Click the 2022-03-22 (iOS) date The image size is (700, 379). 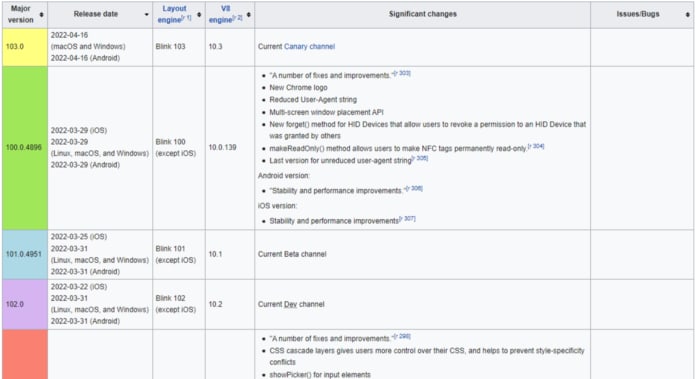point(79,287)
